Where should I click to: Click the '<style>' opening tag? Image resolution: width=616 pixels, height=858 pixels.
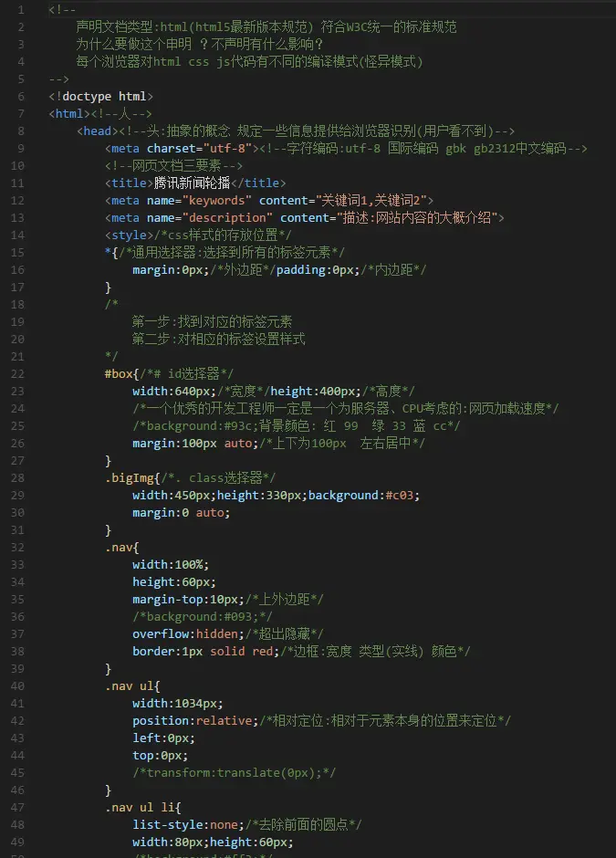tap(129, 235)
